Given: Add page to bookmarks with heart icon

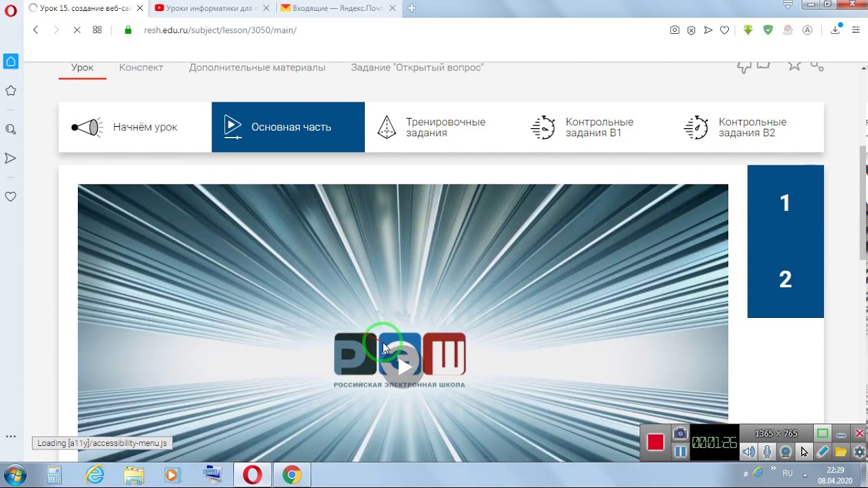Looking at the screenshot, I should tap(724, 30).
